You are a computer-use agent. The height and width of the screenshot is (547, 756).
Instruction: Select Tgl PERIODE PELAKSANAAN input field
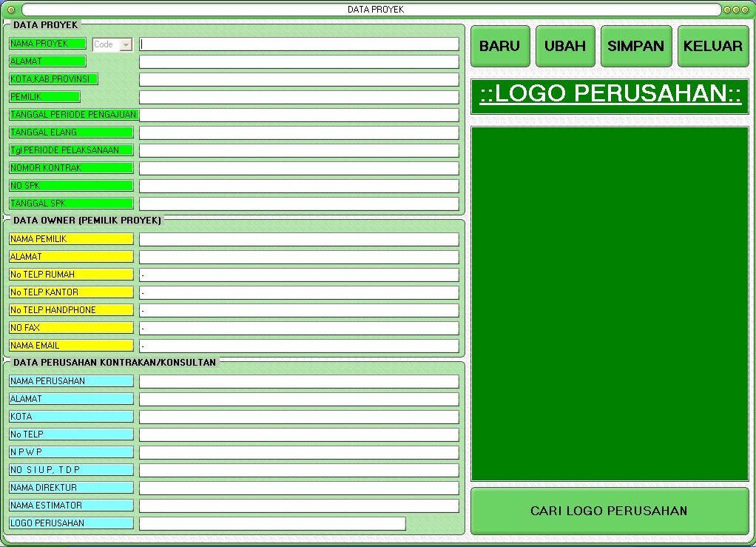(x=299, y=150)
